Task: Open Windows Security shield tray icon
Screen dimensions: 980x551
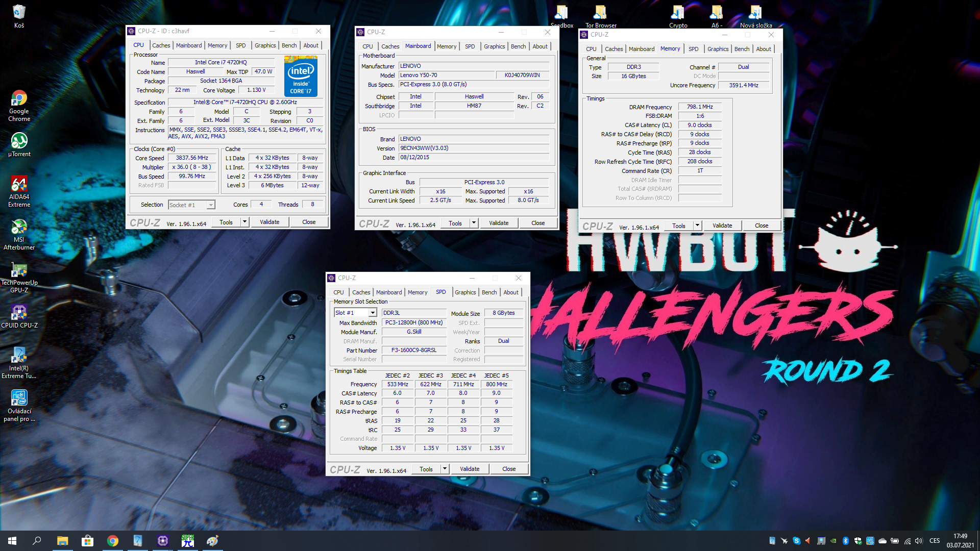Action: (x=858, y=541)
